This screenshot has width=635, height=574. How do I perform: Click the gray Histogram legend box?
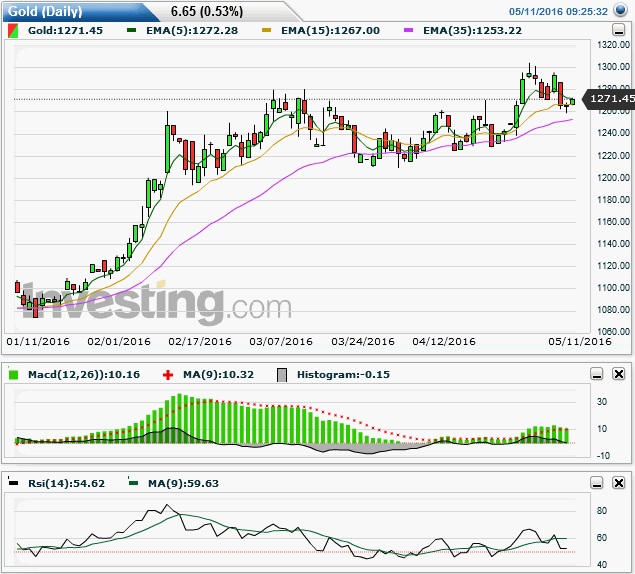(x=282, y=375)
